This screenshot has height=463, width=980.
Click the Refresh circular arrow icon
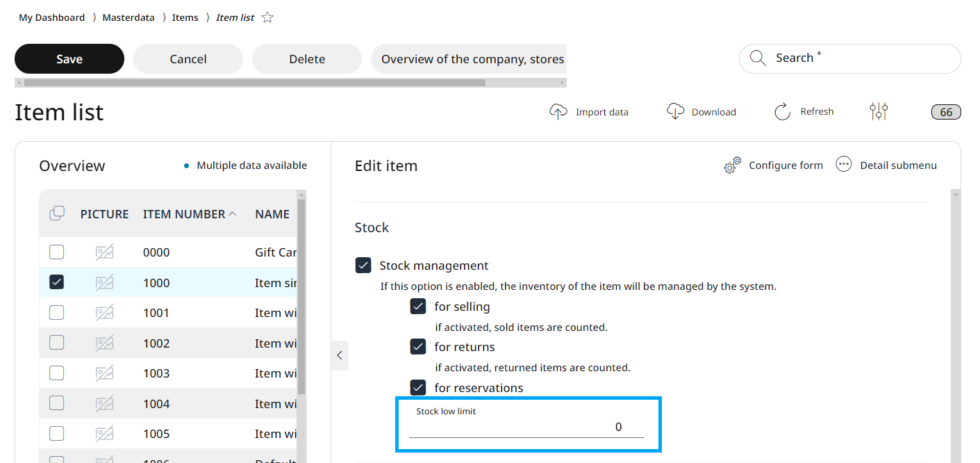point(783,112)
